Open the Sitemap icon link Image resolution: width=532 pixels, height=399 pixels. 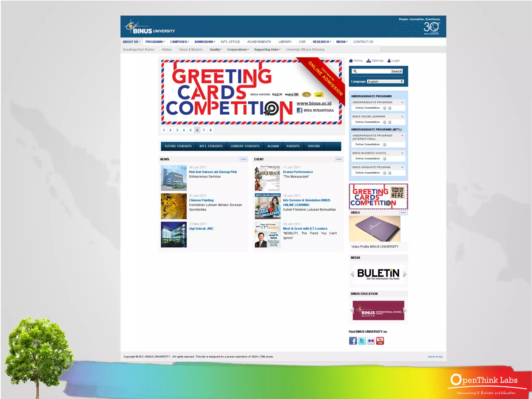369,61
